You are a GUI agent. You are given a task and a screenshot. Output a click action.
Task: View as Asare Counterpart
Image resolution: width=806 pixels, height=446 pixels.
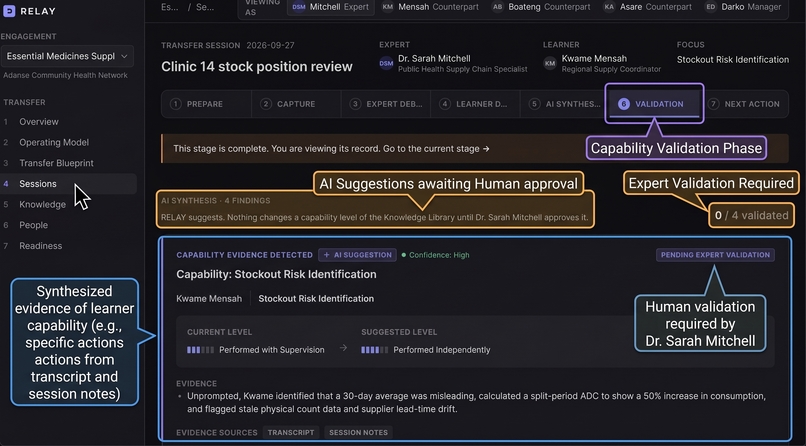pyautogui.click(x=648, y=7)
